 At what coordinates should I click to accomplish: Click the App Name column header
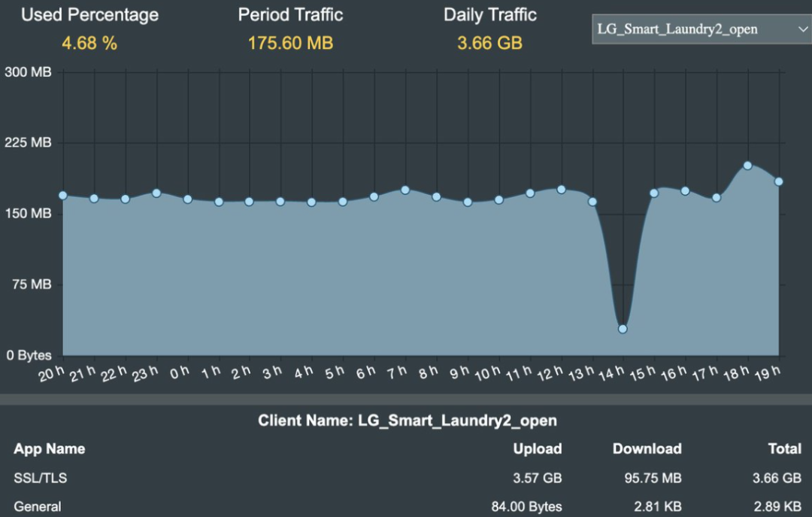point(49,449)
